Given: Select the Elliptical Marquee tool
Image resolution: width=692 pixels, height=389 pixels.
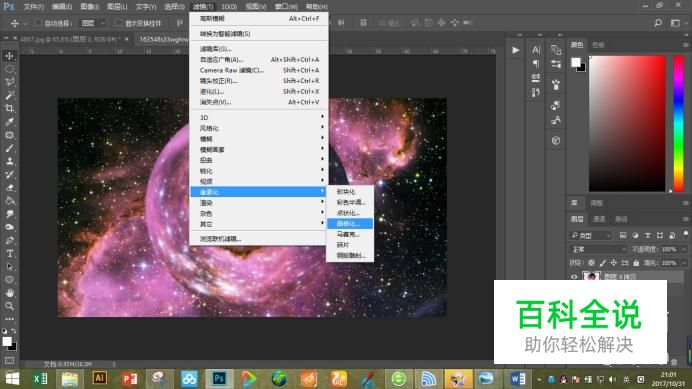Looking at the screenshot, I should point(9,69).
